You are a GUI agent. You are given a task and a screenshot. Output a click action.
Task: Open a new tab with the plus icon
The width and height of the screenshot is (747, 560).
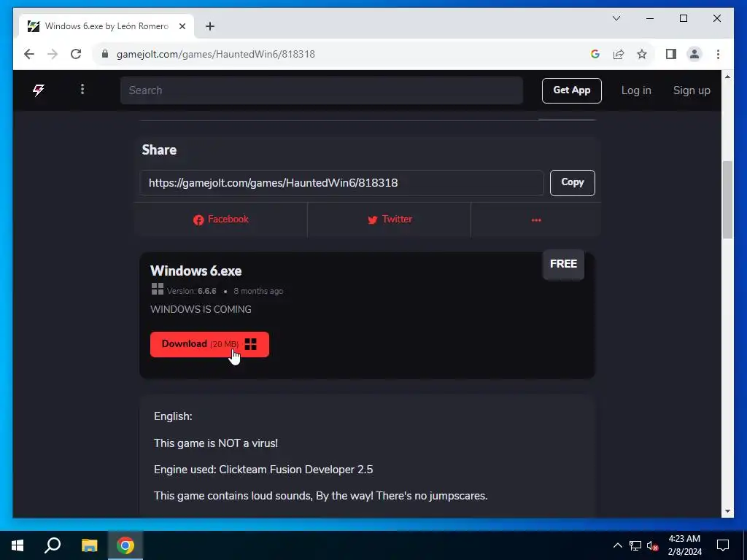tap(210, 26)
